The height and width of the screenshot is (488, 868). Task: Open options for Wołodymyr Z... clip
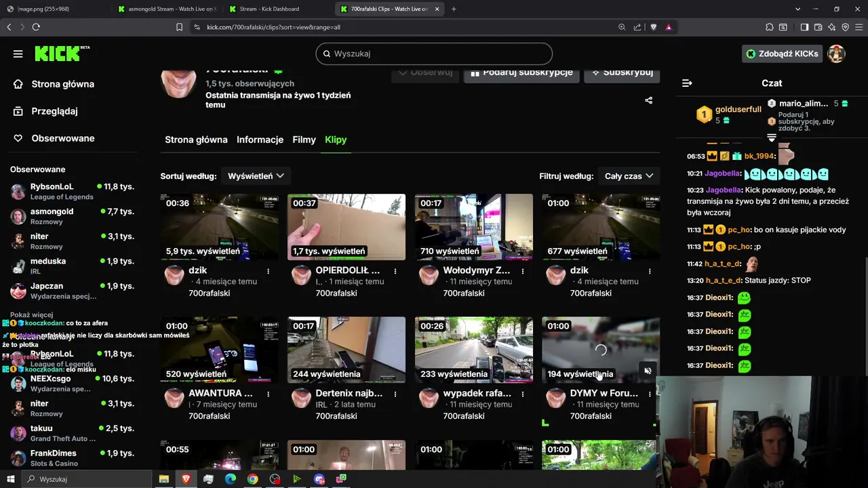click(523, 271)
